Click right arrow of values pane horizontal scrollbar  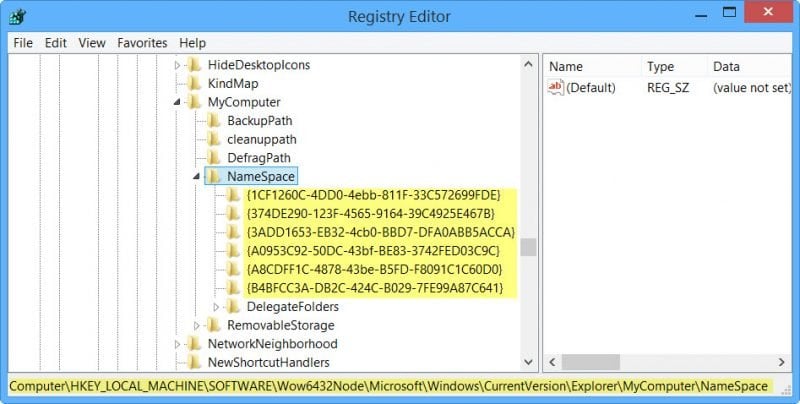coord(782,362)
